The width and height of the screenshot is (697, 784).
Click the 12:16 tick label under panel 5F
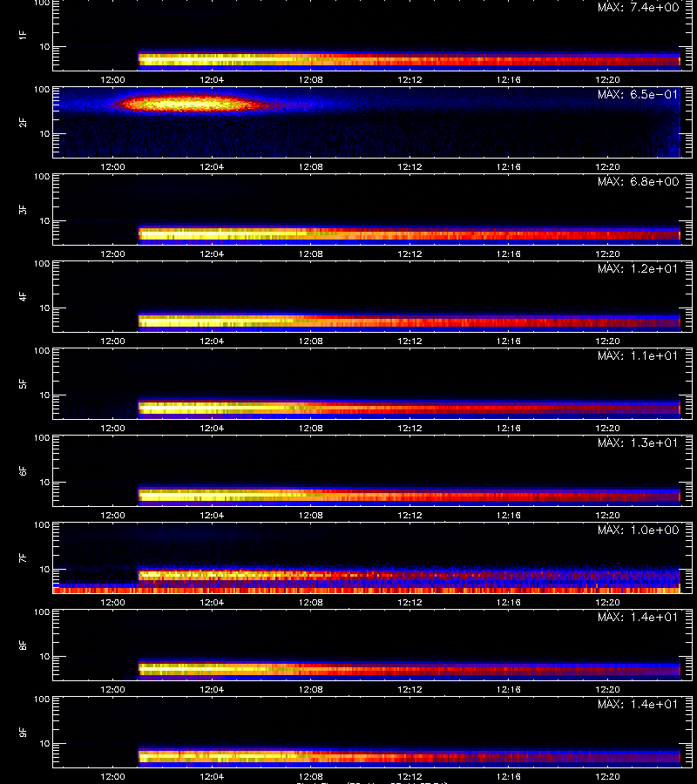tap(509, 428)
